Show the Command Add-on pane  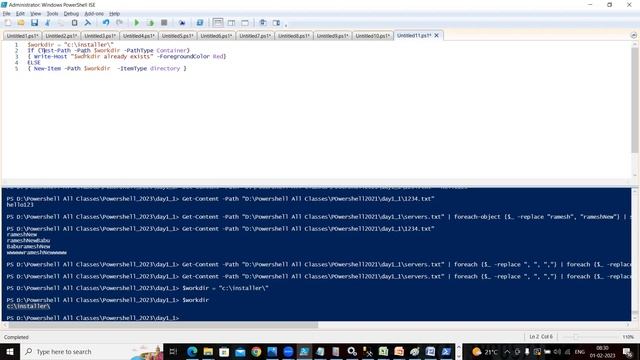tap(276, 23)
